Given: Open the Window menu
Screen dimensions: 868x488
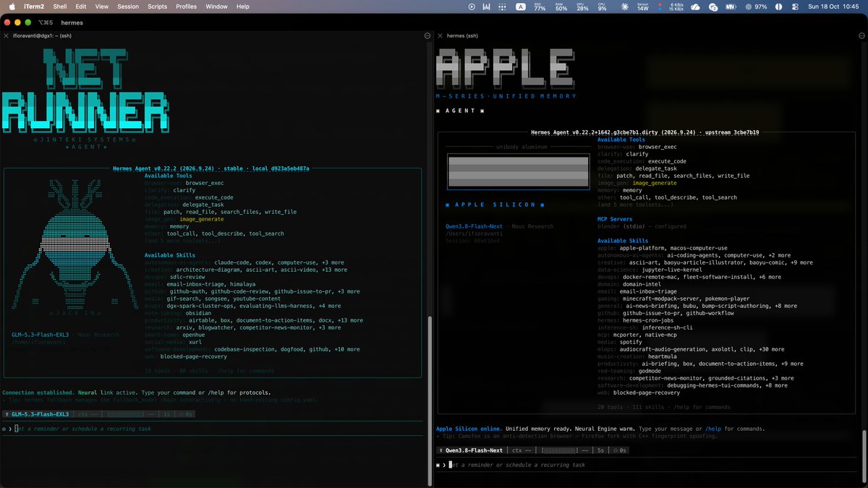Looking at the screenshot, I should (216, 7).
